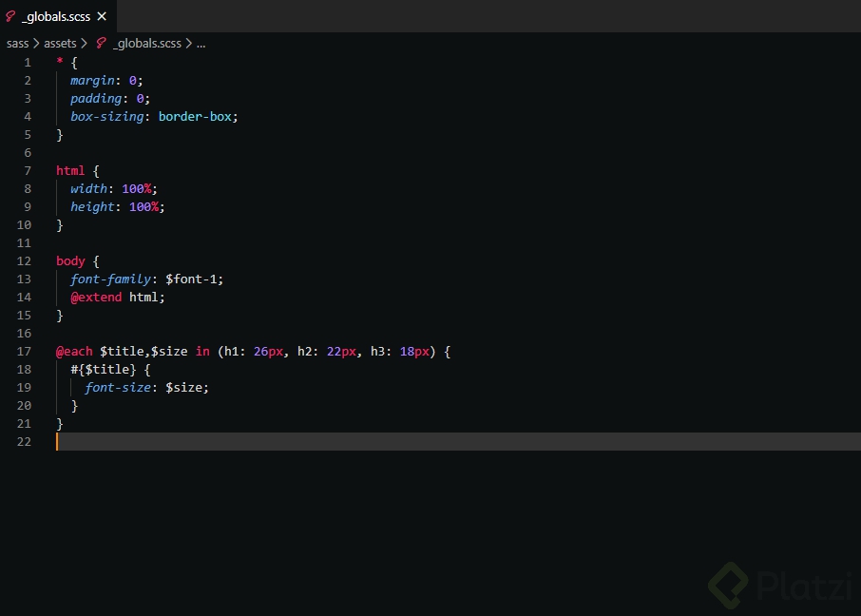Click the 'body' selector

(70, 261)
